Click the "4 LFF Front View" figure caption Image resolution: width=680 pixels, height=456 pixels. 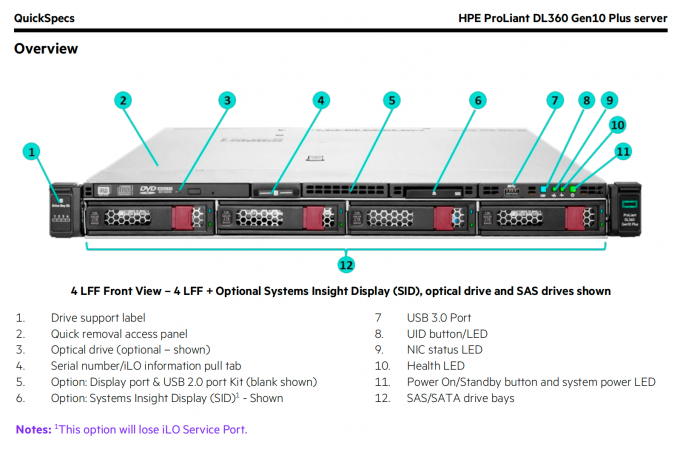coord(341,291)
